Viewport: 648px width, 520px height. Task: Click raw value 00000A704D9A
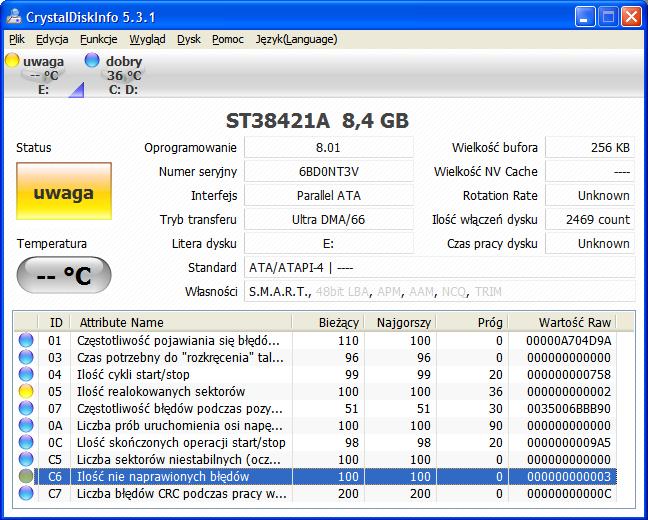(x=568, y=341)
